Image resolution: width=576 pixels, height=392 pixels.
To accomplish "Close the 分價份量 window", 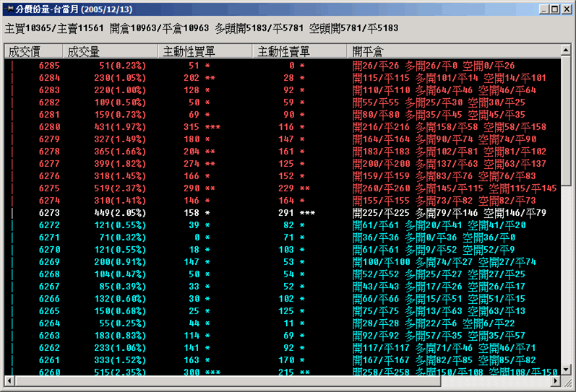I will point(567,9).
